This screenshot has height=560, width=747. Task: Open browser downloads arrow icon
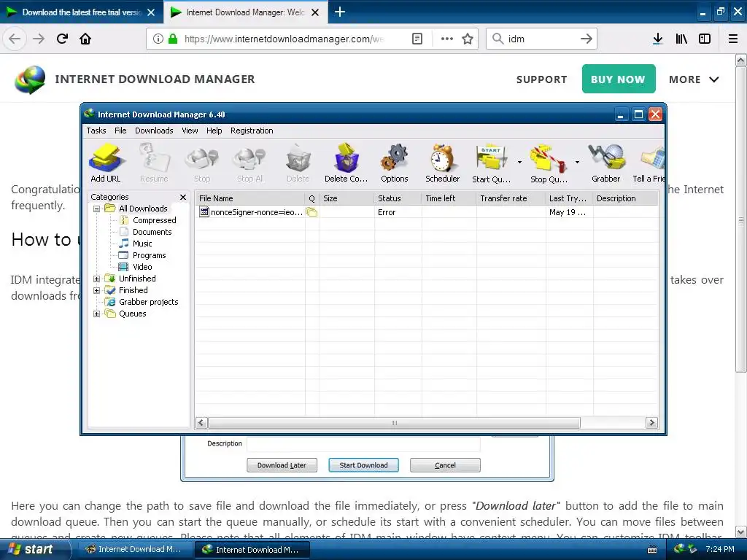tap(657, 39)
